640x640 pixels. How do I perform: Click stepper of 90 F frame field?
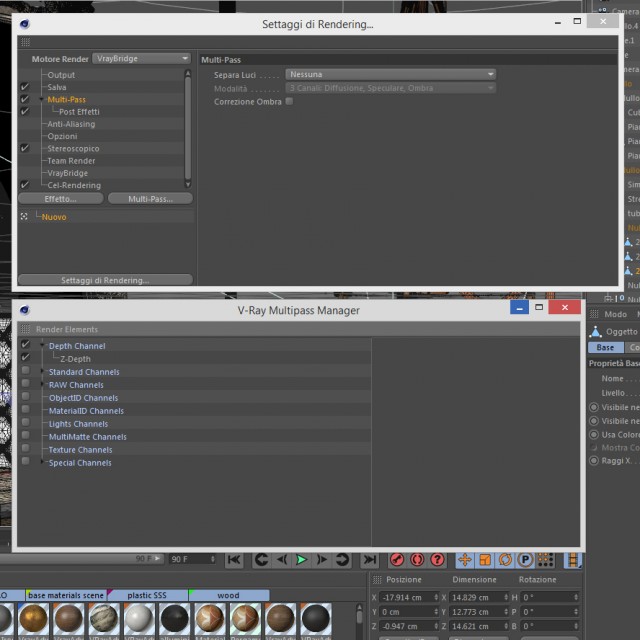click(213, 559)
